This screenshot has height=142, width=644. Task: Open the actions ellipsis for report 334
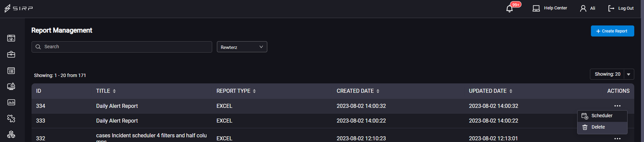[x=617, y=106]
